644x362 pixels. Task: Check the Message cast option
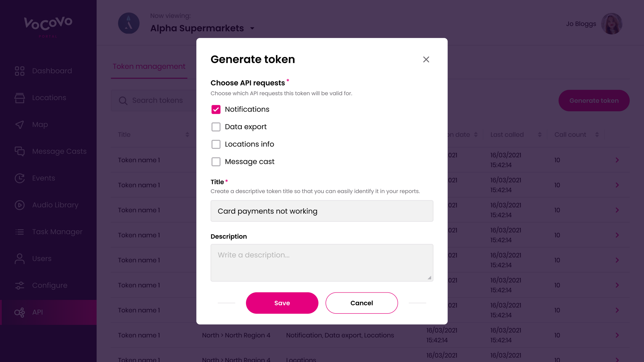coord(216,162)
